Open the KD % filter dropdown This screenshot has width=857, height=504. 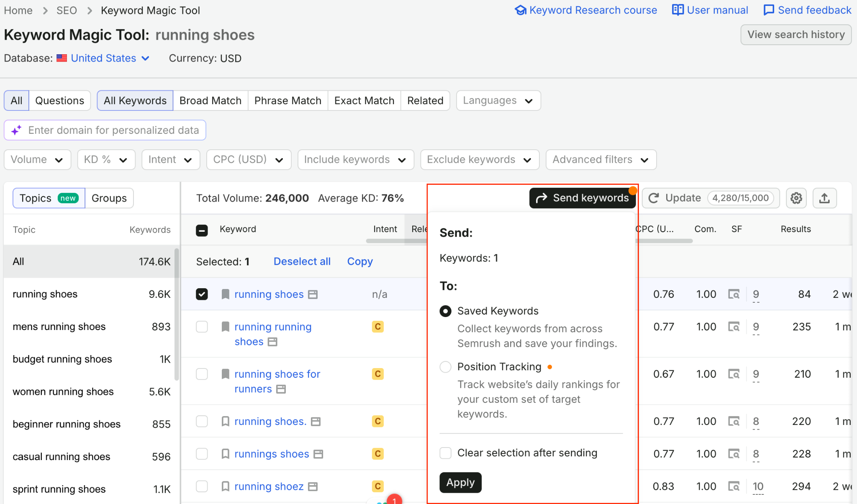point(106,160)
